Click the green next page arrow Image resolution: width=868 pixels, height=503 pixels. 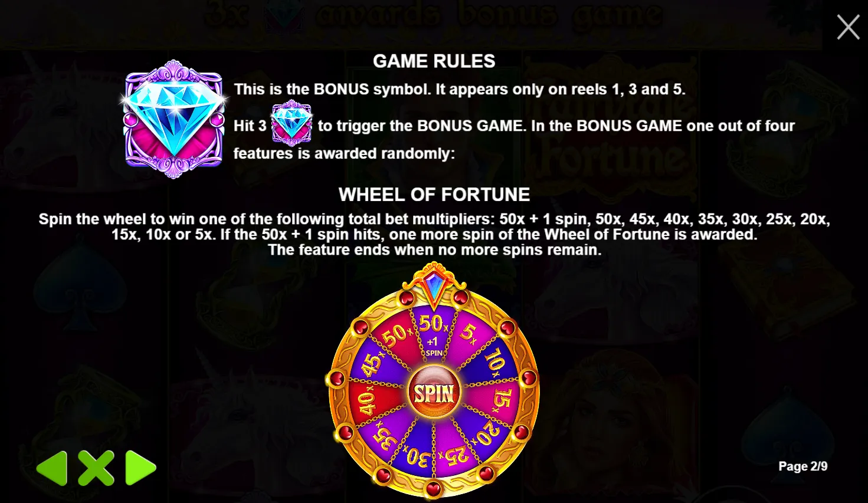[140, 469]
